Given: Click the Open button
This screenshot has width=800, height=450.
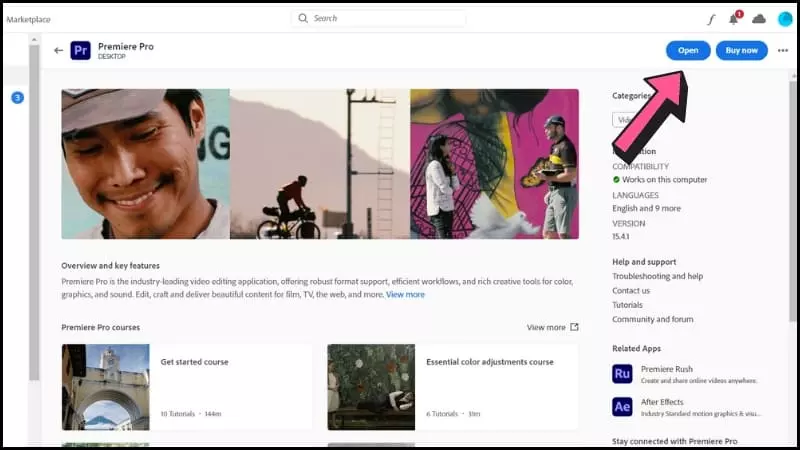Looking at the screenshot, I should point(688,51).
